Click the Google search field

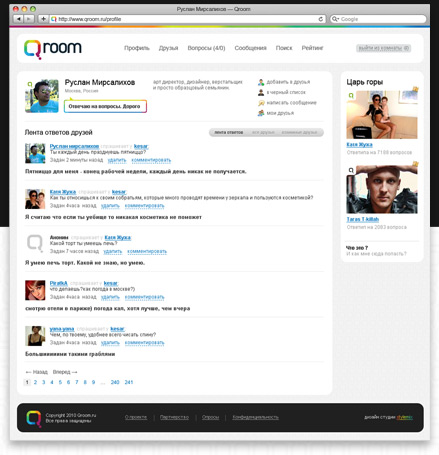click(x=378, y=19)
